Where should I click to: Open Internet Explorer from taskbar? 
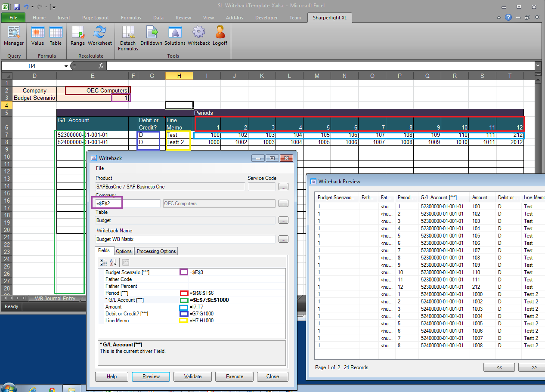[32, 389]
